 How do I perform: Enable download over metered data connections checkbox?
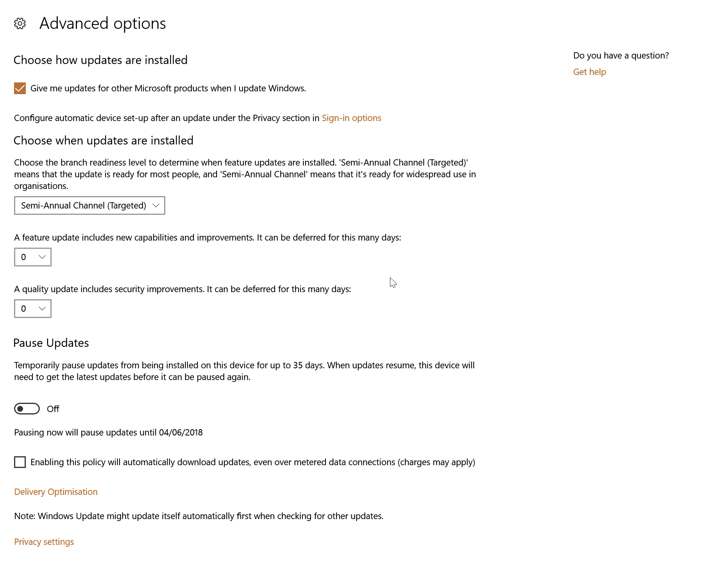[x=20, y=462]
